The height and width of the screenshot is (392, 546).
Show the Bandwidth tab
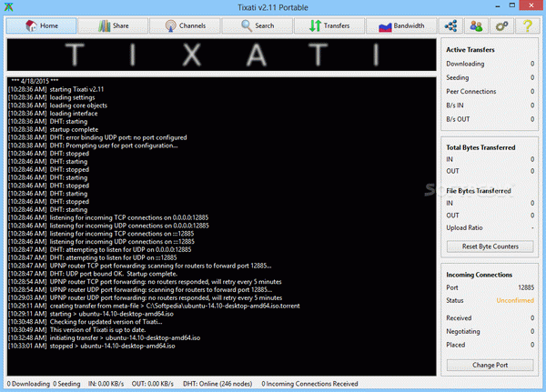click(401, 25)
